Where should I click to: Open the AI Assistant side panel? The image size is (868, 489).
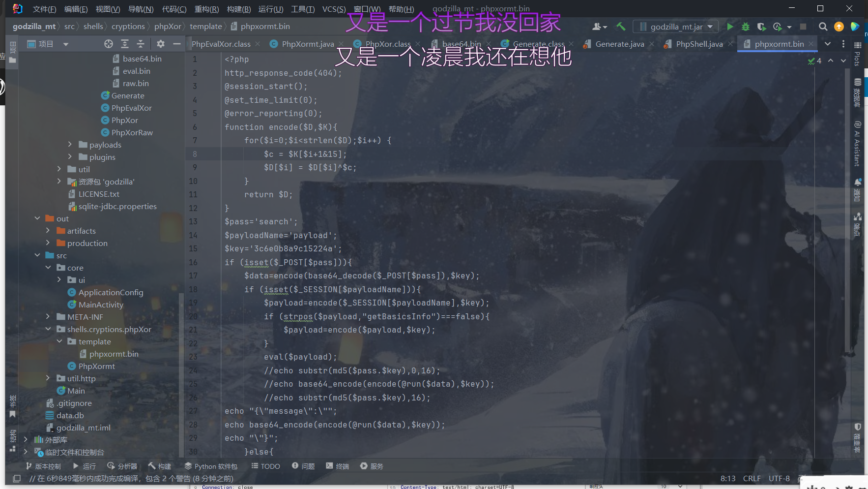pos(857,143)
